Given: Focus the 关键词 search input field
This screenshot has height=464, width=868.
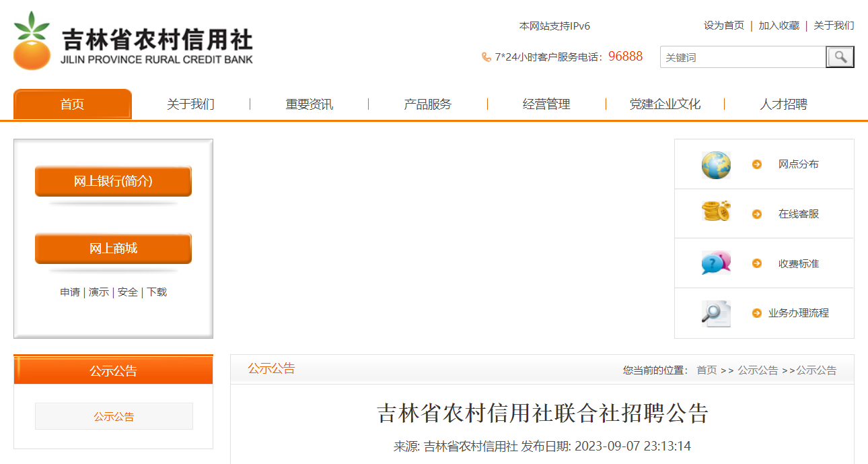Looking at the screenshot, I should [x=742, y=57].
